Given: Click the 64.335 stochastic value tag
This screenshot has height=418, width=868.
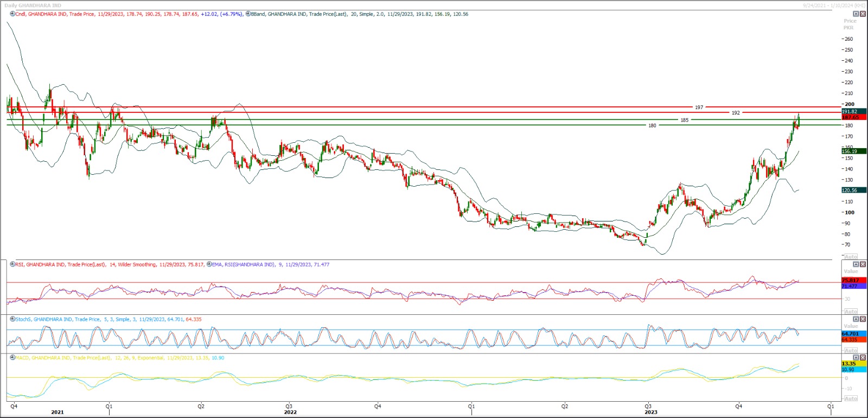Looking at the screenshot, I should (x=853, y=339).
